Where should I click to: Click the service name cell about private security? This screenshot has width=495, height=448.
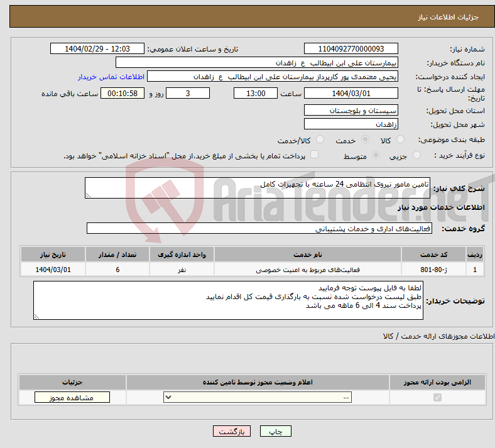pyautogui.click(x=307, y=270)
